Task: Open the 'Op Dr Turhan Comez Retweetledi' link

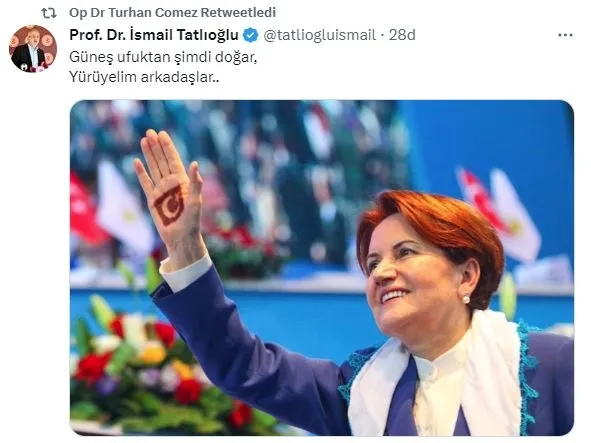Action: [172, 12]
